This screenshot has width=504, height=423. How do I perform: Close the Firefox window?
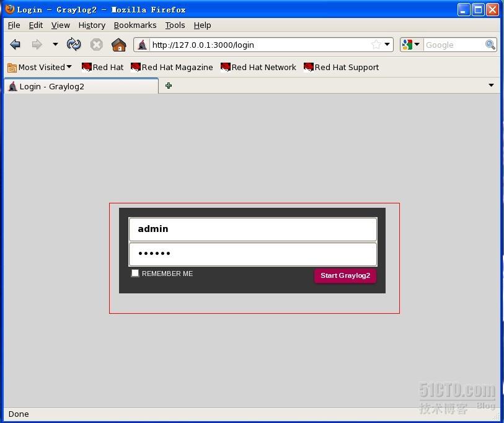(x=492, y=10)
